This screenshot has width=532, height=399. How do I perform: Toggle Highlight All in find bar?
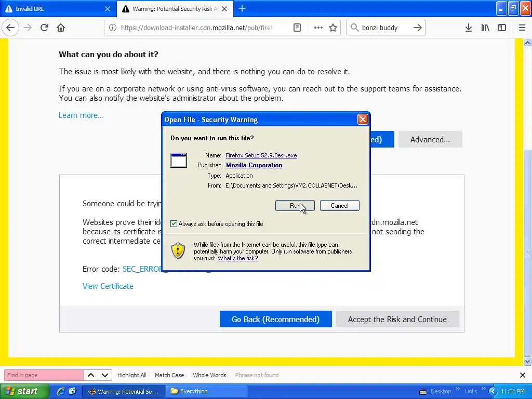point(131,375)
